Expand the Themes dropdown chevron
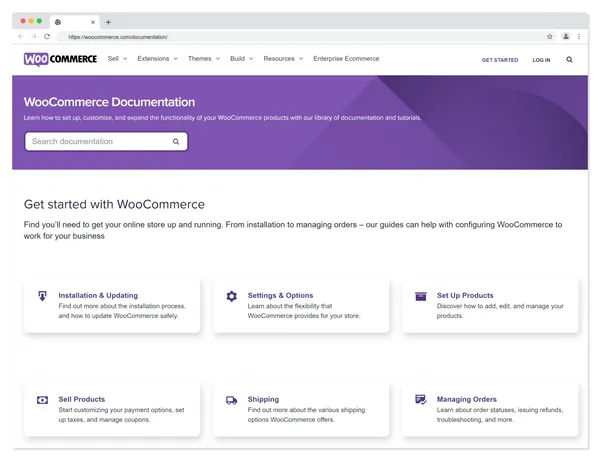This screenshot has height=460, width=600. (x=218, y=59)
